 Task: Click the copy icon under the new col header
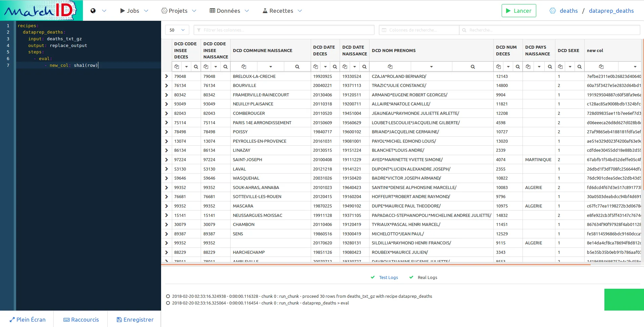click(601, 66)
